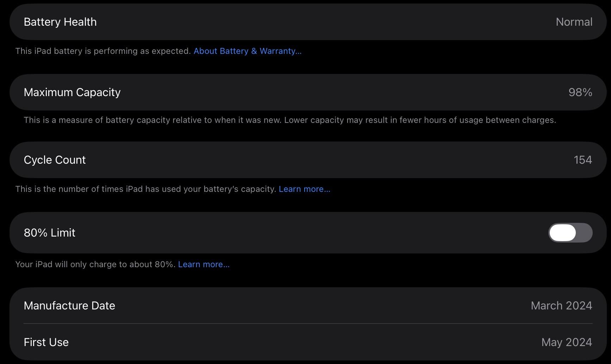
Task: Open Learn more link about cycle count
Action: 304,189
